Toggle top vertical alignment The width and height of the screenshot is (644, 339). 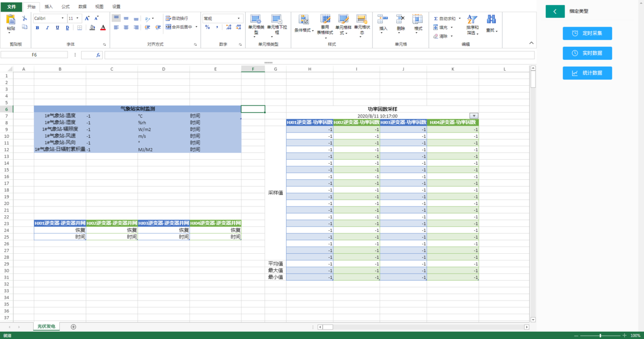(x=116, y=18)
